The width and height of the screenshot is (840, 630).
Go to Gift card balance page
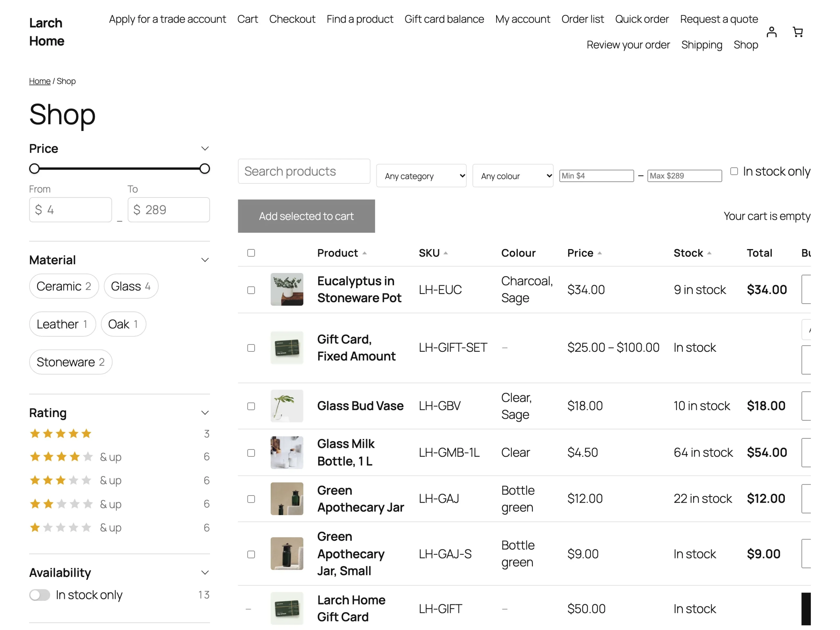(x=444, y=19)
